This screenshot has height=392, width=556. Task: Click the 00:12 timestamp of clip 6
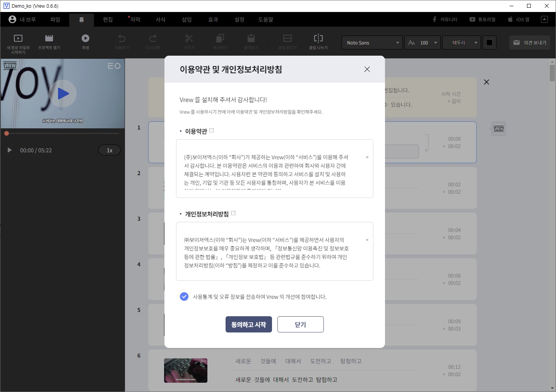[454, 367]
